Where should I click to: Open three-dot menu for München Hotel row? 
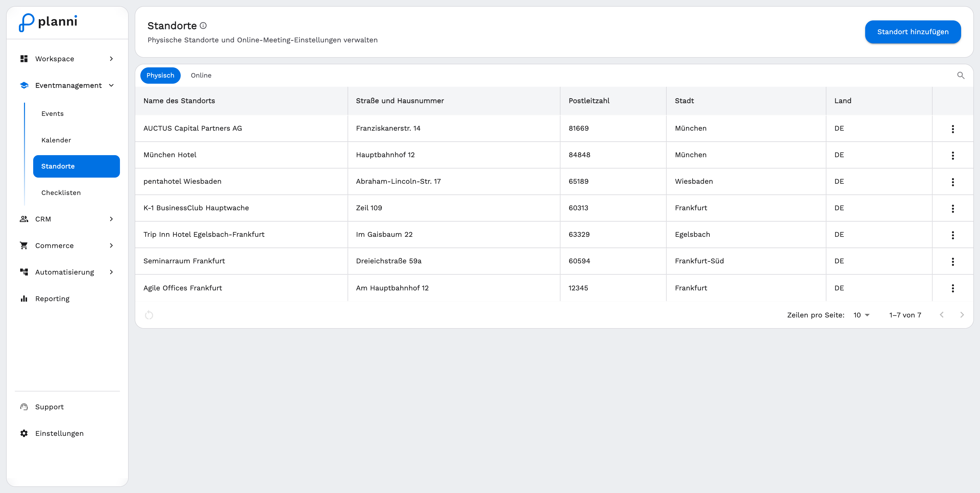pos(953,155)
